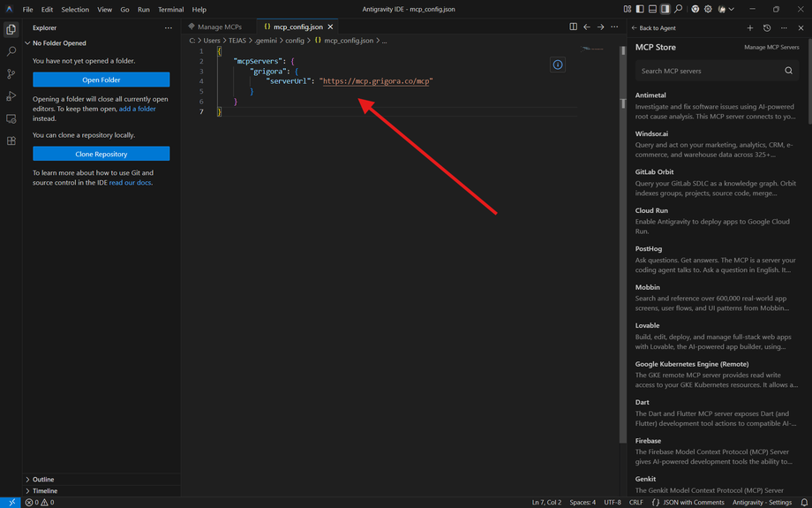
Task: Open editor more actions ellipsis
Action: point(614,27)
